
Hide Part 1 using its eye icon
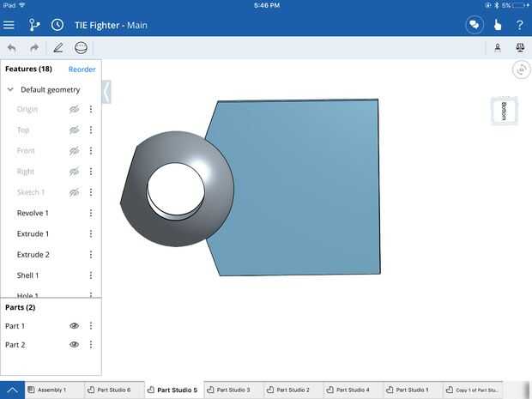75,326
